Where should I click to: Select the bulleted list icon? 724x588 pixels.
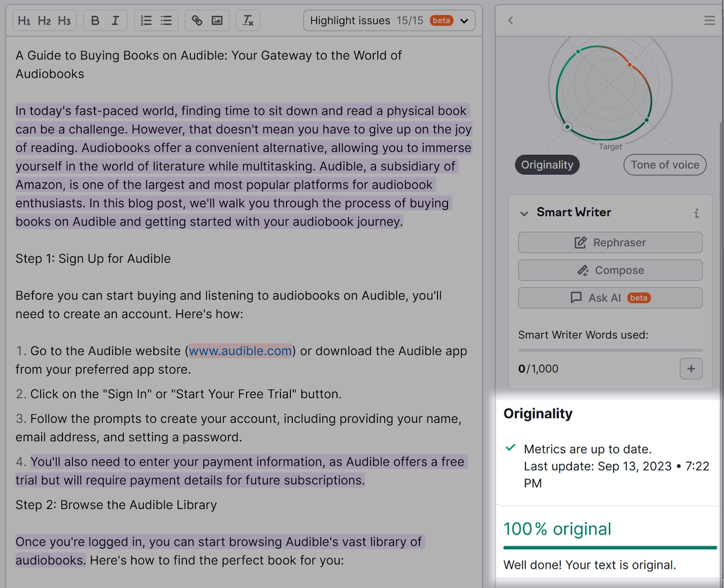pos(166,20)
